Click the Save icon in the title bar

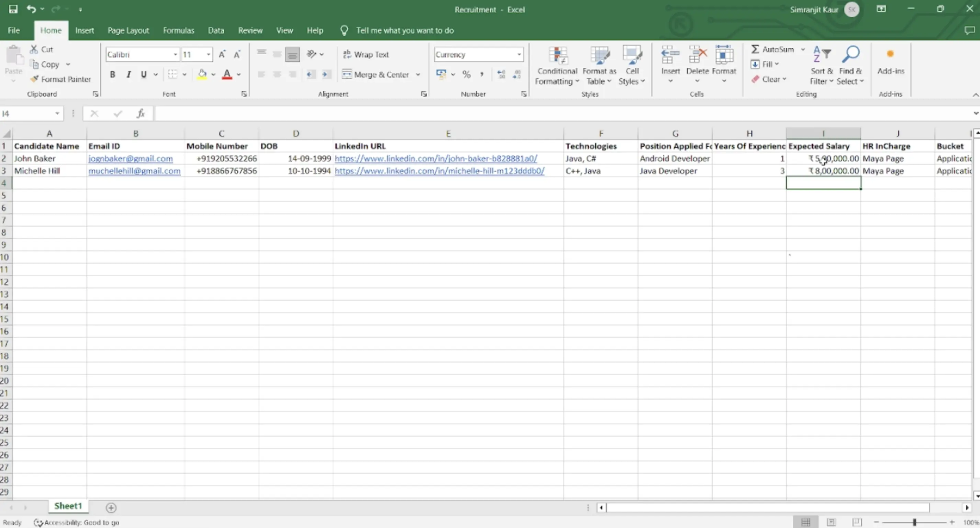coord(13,9)
